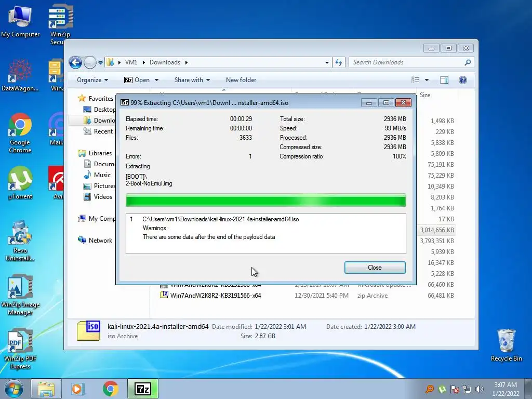
Task: Click the orange magnifier tray icon
Action: click(430, 389)
